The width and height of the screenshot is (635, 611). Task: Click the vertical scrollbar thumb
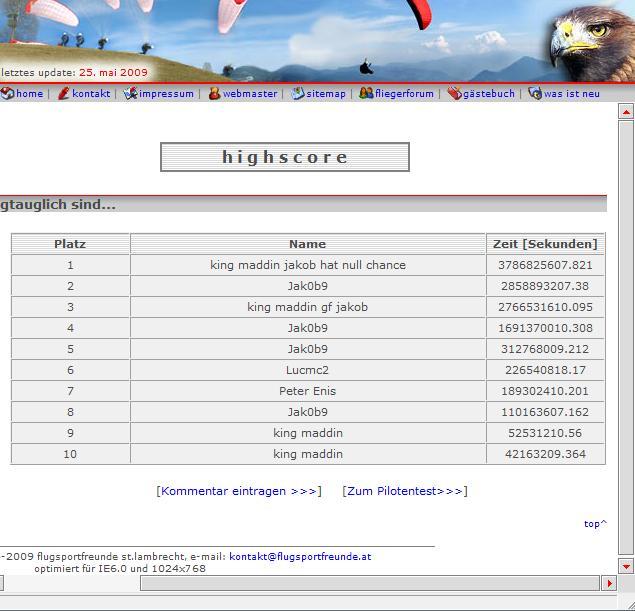click(626, 337)
